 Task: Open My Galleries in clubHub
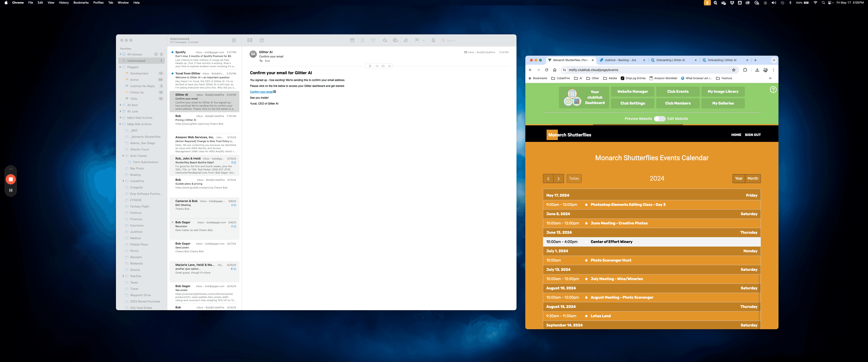[723, 103]
